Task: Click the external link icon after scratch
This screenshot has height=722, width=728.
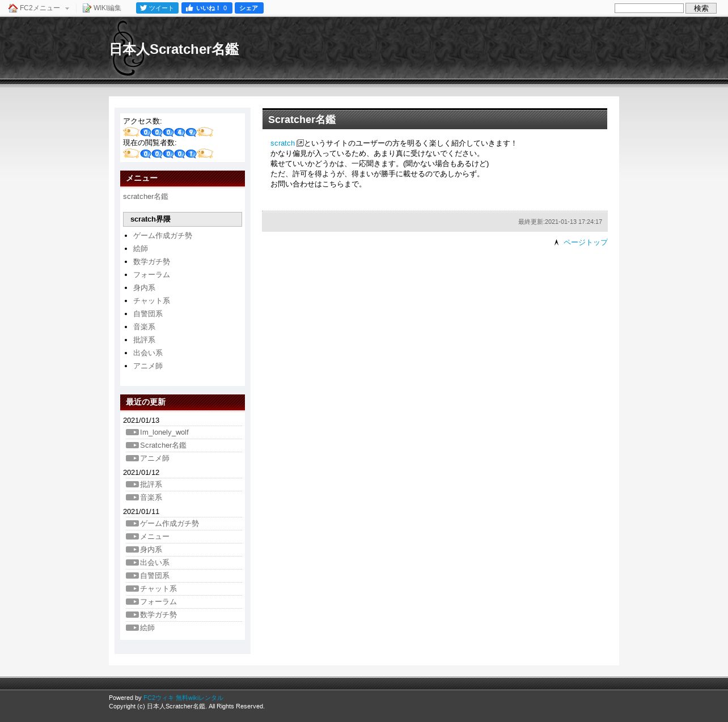Action: coord(300,143)
